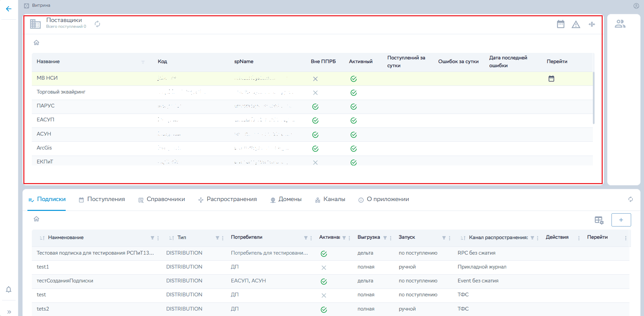Refresh the Поставщики supplier list
The height and width of the screenshot is (316, 644).
[97, 24]
